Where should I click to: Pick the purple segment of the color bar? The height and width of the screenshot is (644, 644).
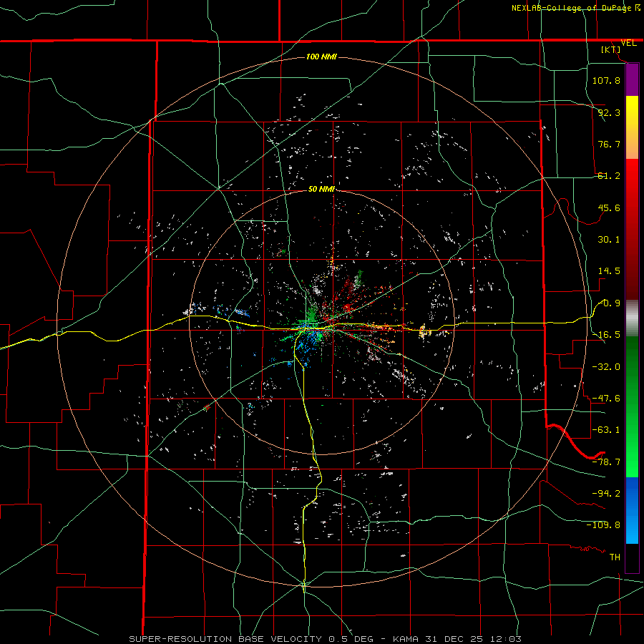click(x=632, y=79)
